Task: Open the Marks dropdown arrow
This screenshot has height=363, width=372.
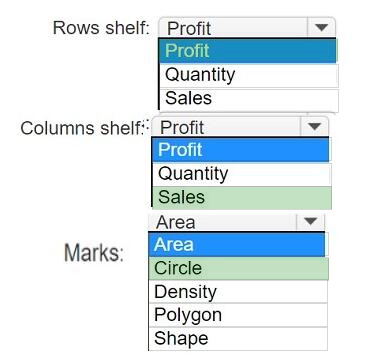Action: pyautogui.click(x=310, y=221)
